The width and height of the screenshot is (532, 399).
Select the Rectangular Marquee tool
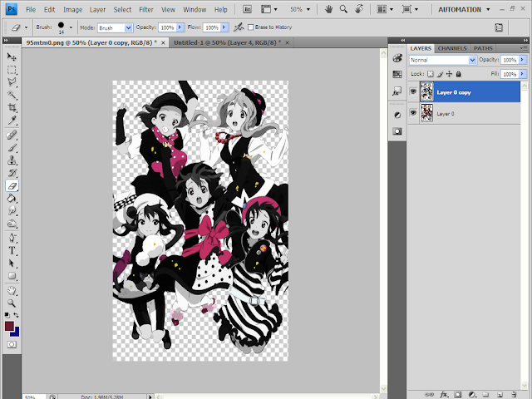(x=12, y=70)
